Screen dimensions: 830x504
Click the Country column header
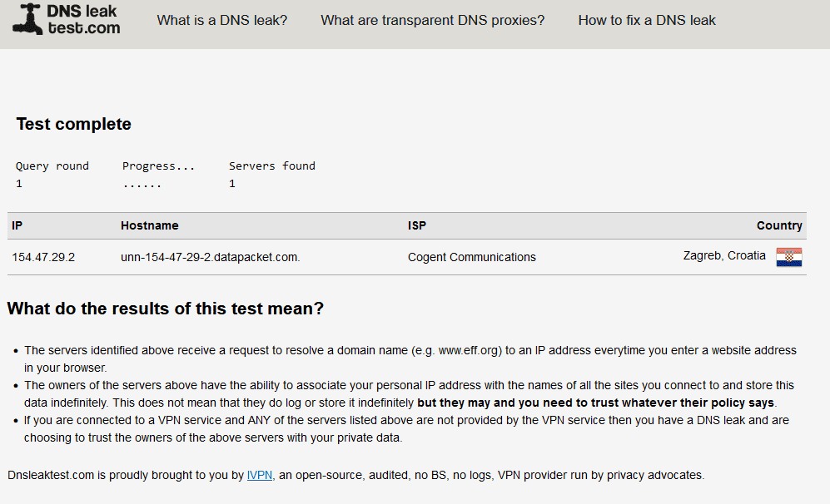[779, 226]
